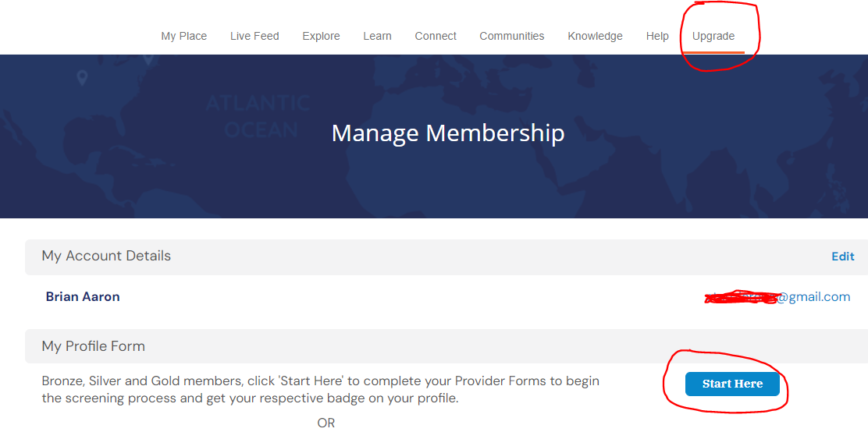Click the Edit link for account details

[843, 256]
